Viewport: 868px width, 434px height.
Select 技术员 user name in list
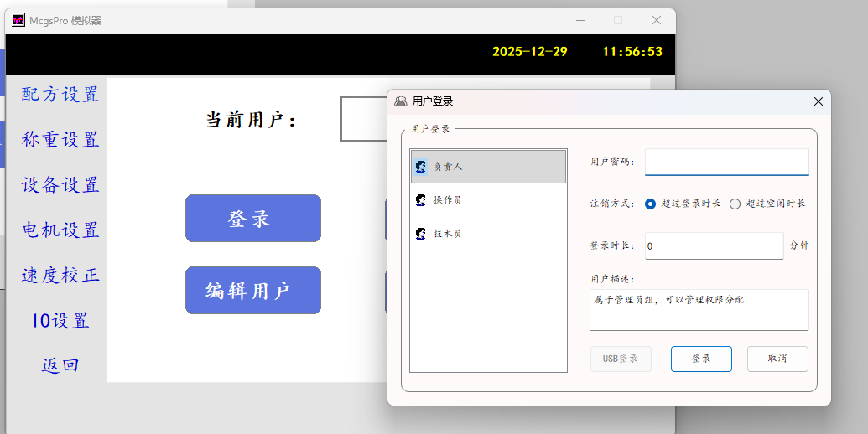tap(447, 234)
